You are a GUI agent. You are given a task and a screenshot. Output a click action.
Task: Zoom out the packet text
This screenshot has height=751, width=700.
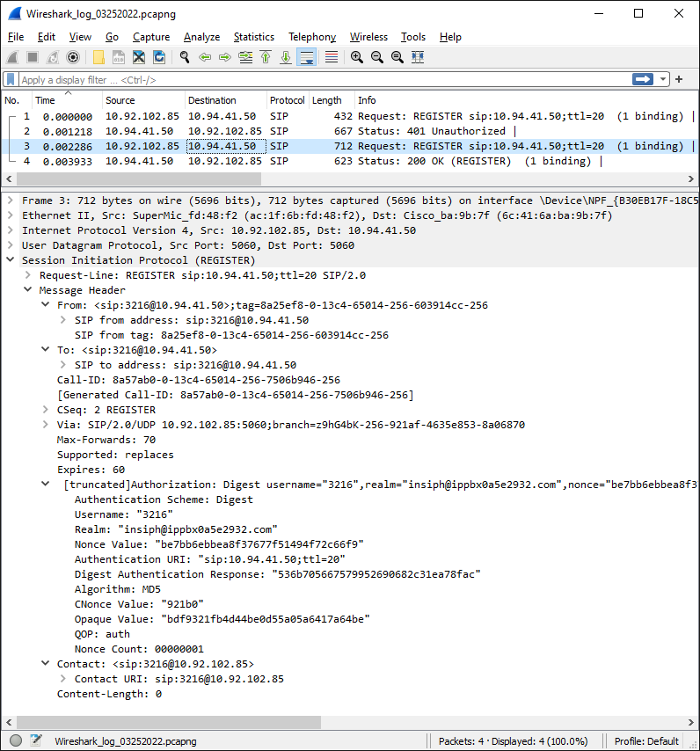(377, 57)
